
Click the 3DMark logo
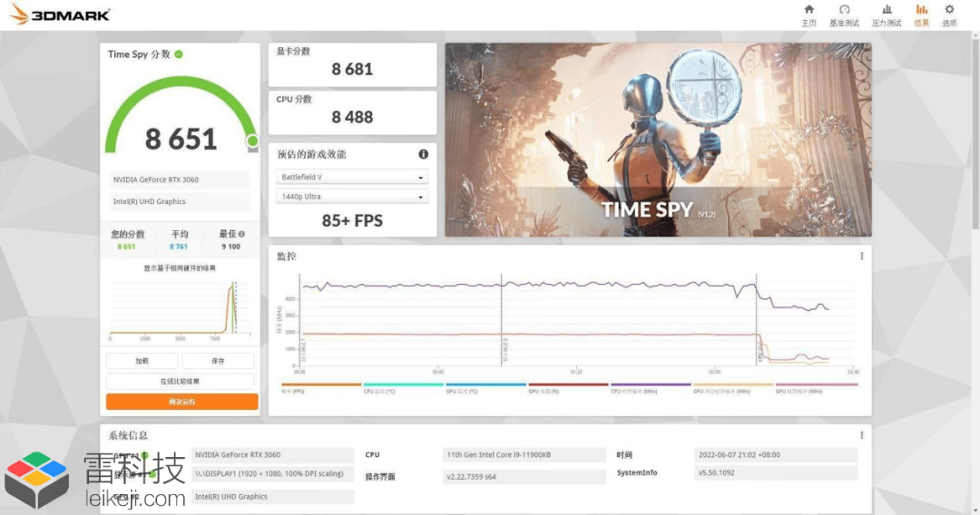(60, 15)
